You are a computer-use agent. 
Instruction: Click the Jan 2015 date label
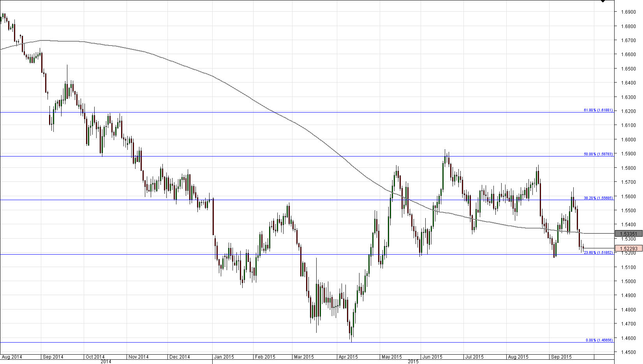click(x=224, y=357)
